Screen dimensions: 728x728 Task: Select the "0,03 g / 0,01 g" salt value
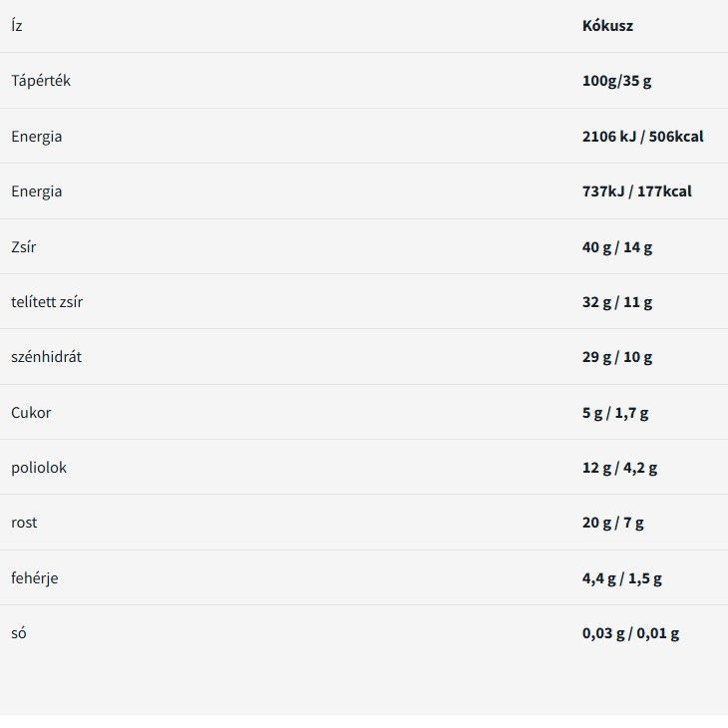tap(630, 633)
